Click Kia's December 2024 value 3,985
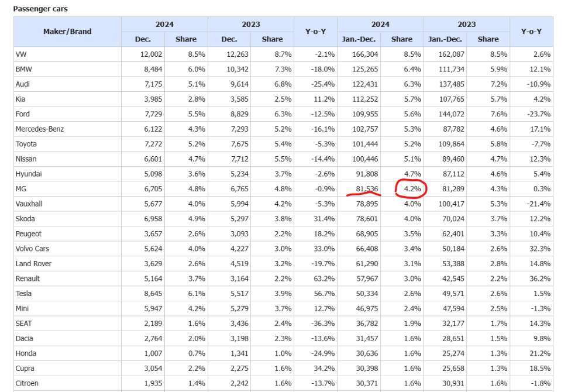The height and width of the screenshot is (392, 585). pyautogui.click(x=153, y=99)
